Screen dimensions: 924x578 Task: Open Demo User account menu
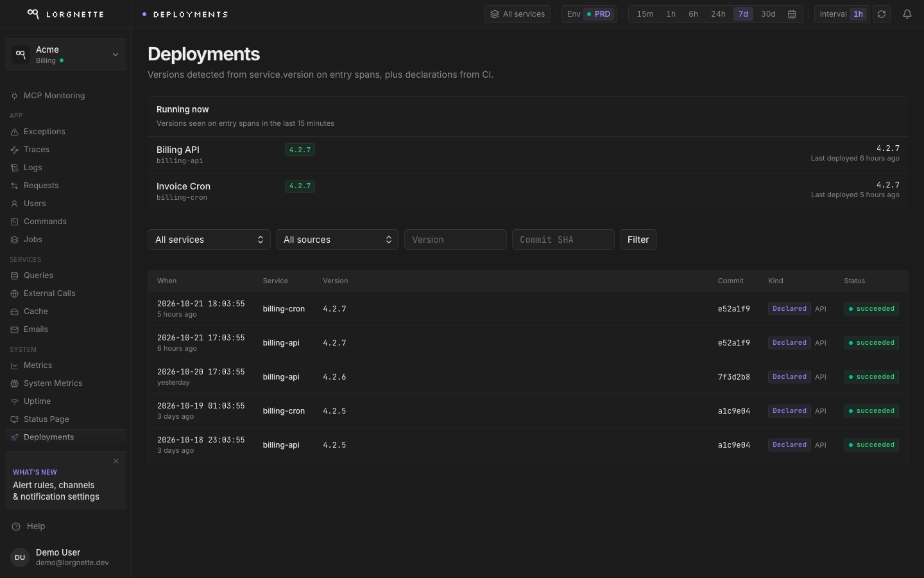[x=65, y=557]
